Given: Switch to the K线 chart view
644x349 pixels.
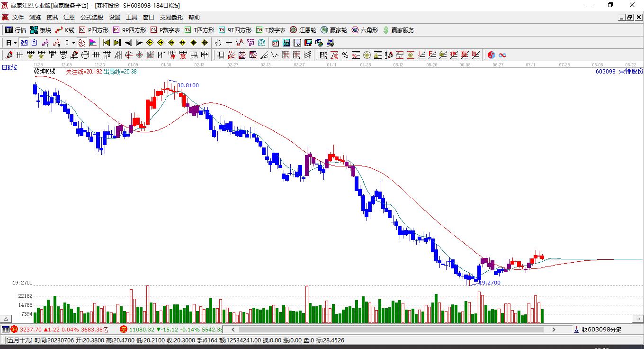Looking at the screenshot, I should pos(65,30).
